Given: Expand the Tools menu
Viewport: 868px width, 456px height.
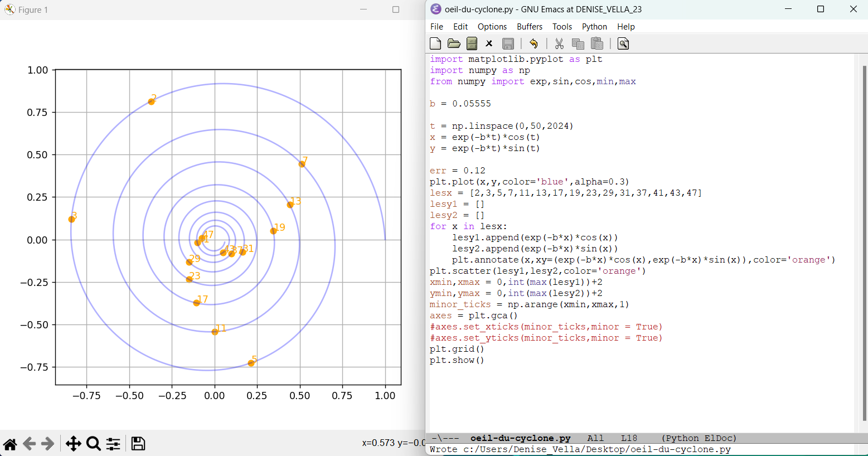Looking at the screenshot, I should [x=562, y=27].
